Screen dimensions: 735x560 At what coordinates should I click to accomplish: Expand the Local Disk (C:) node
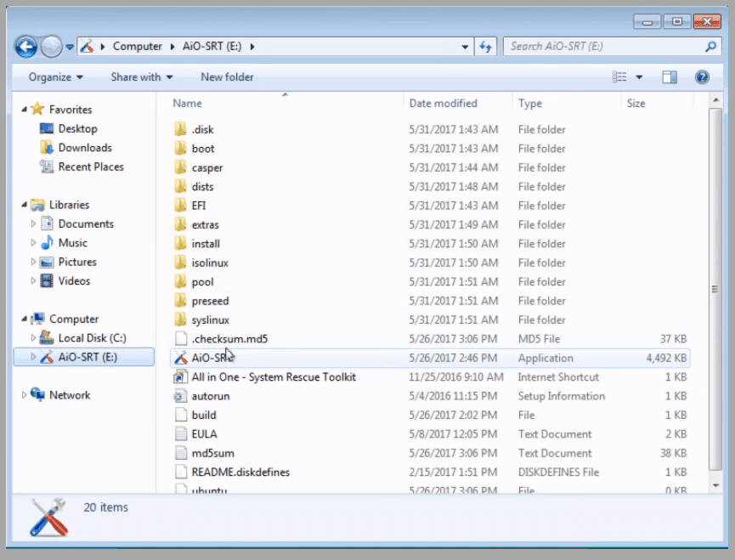coord(34,338)
